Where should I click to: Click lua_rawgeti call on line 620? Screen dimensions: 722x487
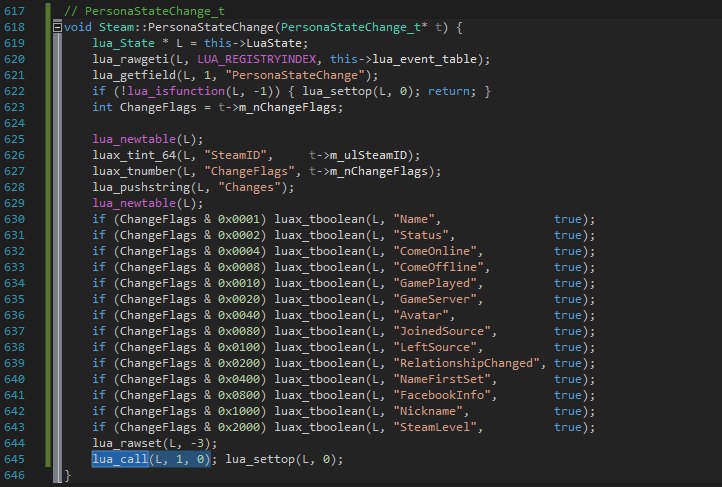point(130,59)
